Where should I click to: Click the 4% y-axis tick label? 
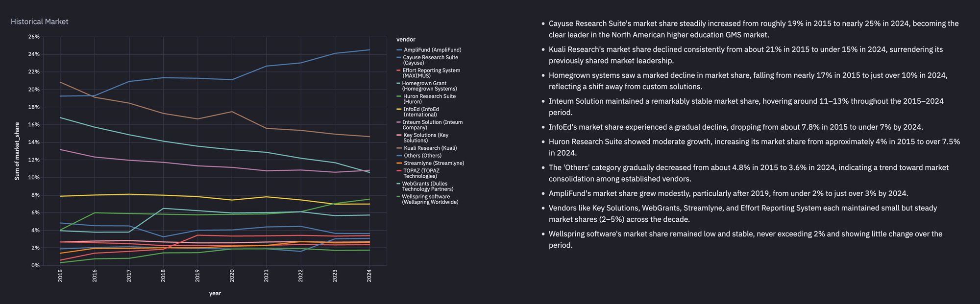pyautogui.click(x=35, y=230)
